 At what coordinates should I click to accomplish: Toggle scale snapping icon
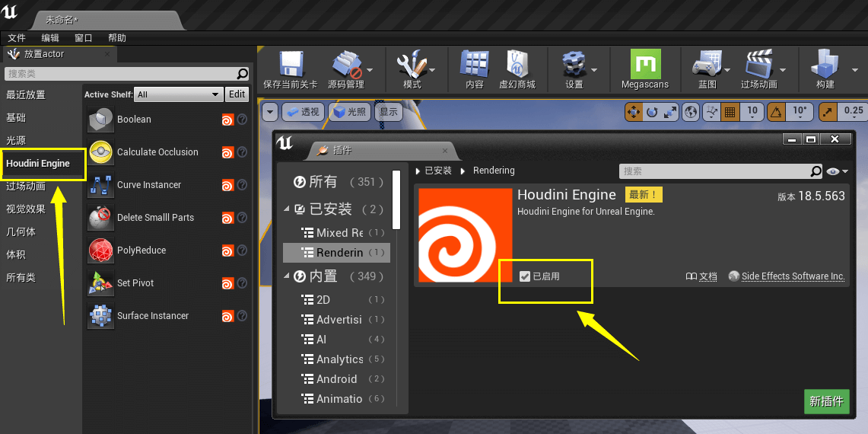click(827, 111)
